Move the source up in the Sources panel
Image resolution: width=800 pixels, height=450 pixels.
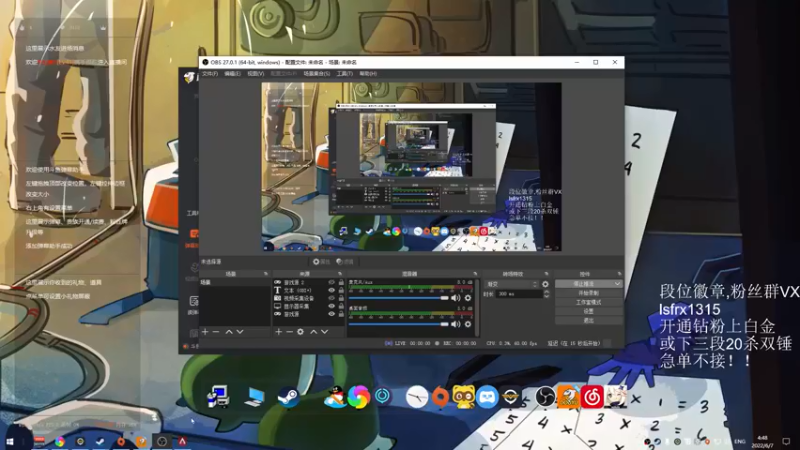[x=314, y=332]
